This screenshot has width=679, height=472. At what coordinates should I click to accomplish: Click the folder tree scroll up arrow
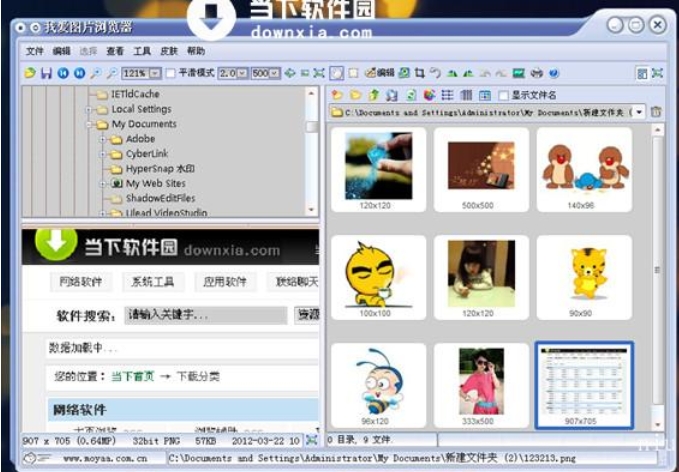coord(311,93)
